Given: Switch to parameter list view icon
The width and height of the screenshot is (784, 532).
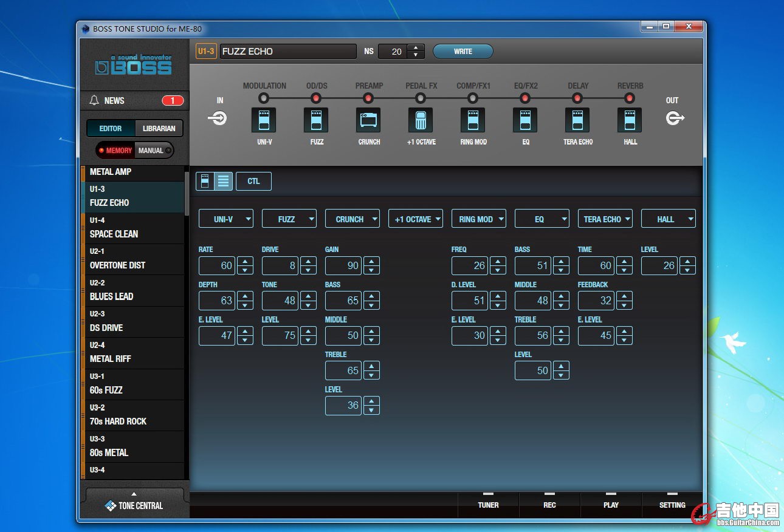Looking at the screenshot, I should (224, 181).
